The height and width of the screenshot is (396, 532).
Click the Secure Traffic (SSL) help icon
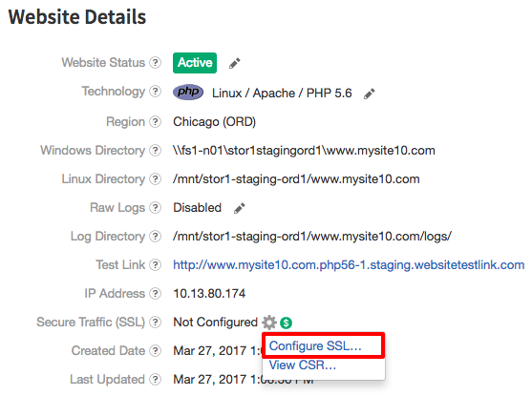click(156, 322)
